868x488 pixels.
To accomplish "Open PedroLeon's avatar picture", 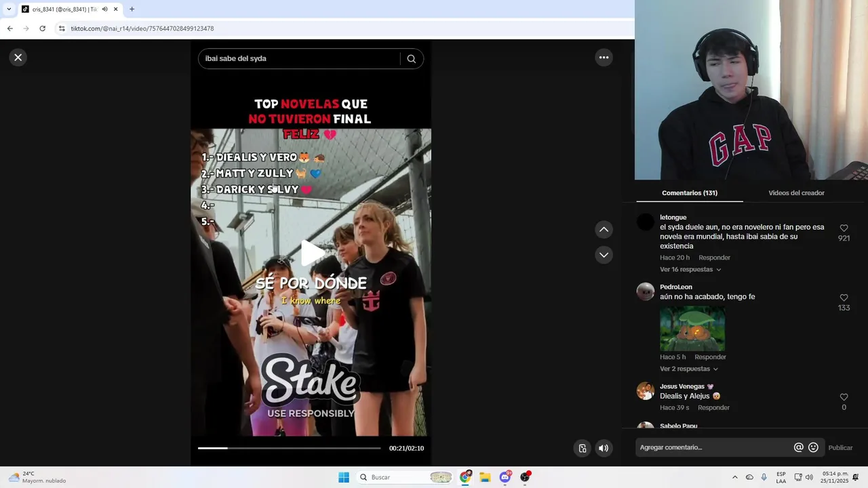I will pyautogui.click(x=646, y=291).
